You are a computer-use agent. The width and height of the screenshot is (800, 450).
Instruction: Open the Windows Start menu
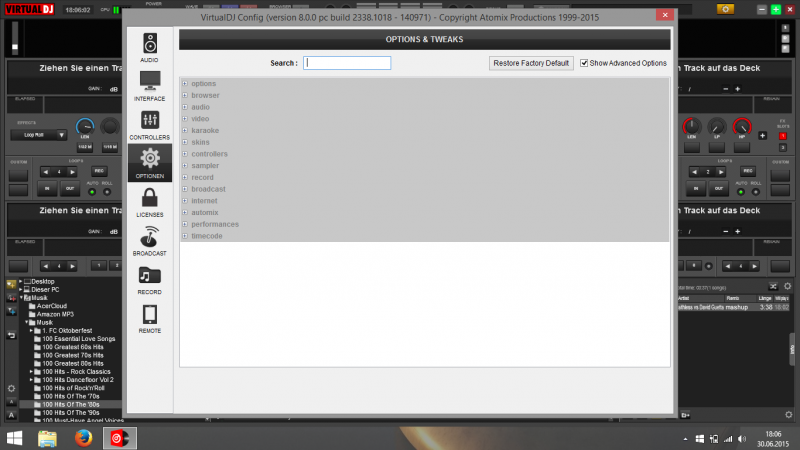(x=15, y=438)
